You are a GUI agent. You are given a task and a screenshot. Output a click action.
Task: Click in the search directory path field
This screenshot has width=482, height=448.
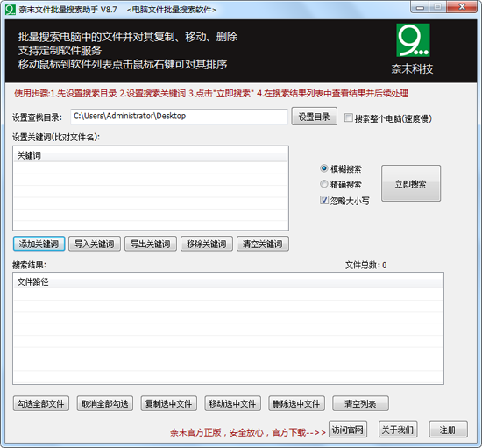pyautogui.click(x=179, y=117)
